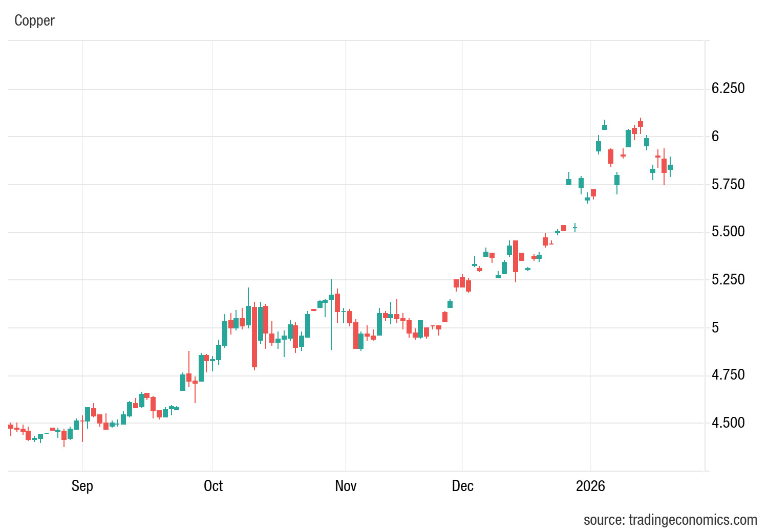The height and width of the screenshot is (532, 768).
Task: Click the 5.500 price axis label
Action: 728,232
